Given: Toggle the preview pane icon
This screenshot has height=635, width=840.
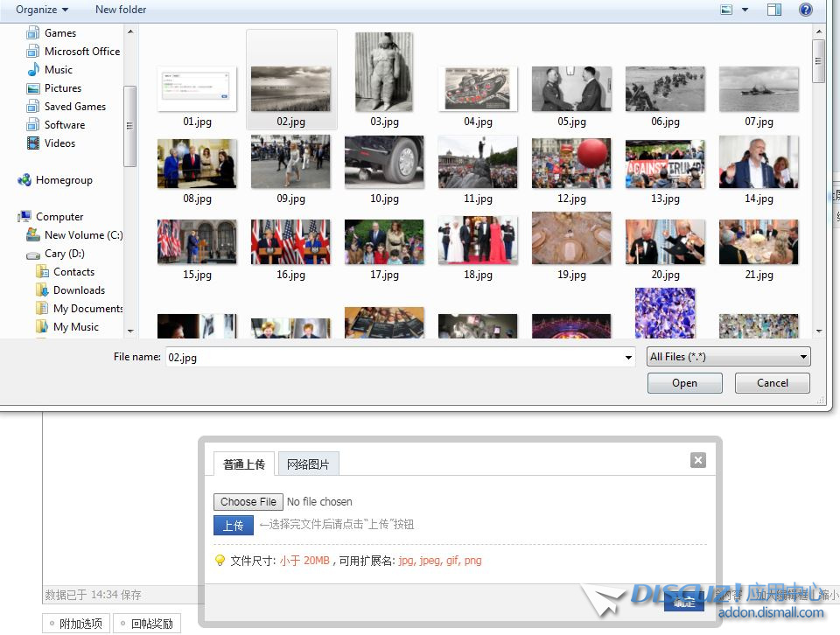Looking at the screenshot, I should 774,10.
